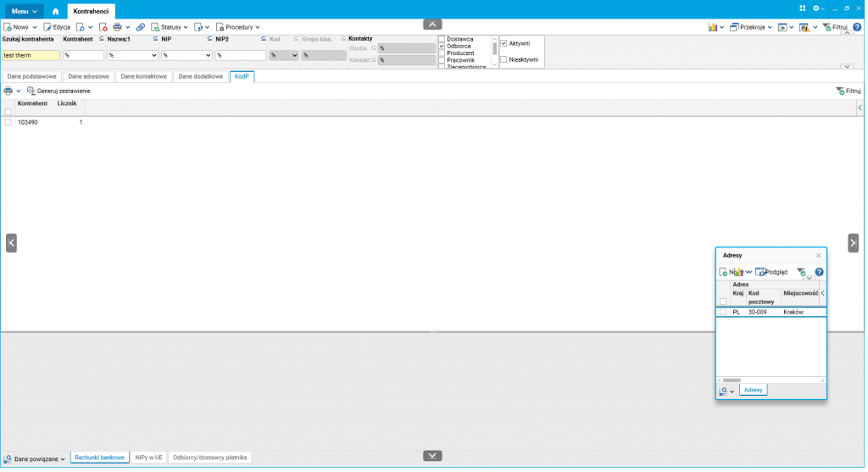Screen dimensions: 868x472
Task: Switch to the Dane adresowe tab
Action: click(88, 76)
